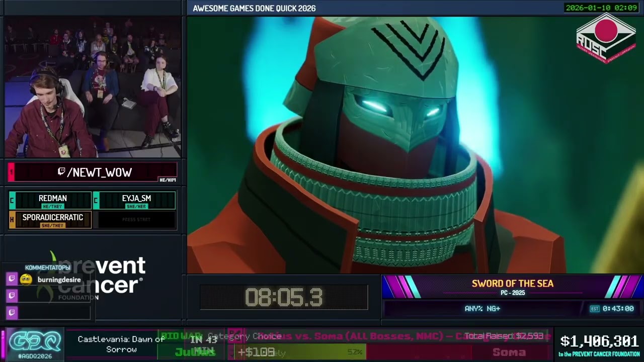644x362 pixels.
Task: Click the Sword of the Sea game title
Action: [x=513, y=284]
